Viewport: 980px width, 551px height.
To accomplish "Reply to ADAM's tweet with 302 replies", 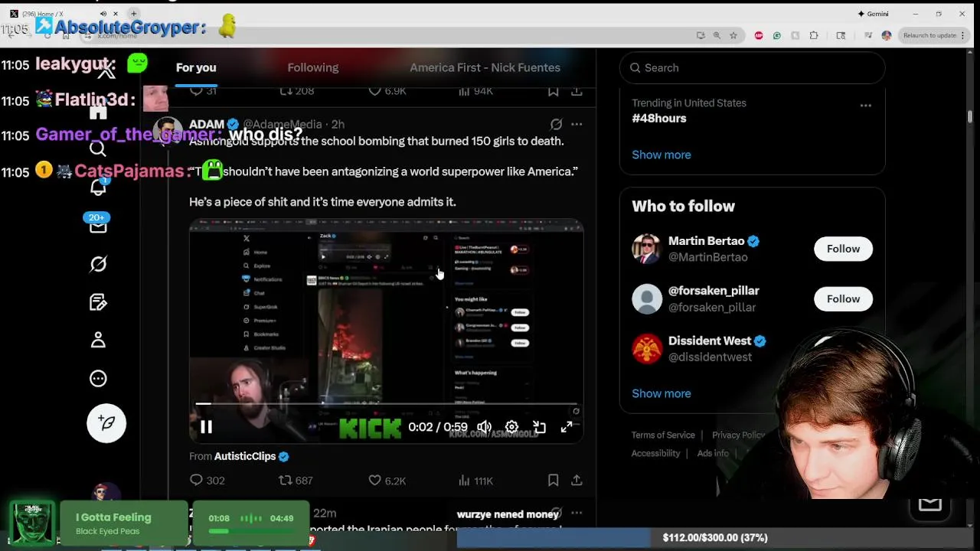I will pos(207,481).
